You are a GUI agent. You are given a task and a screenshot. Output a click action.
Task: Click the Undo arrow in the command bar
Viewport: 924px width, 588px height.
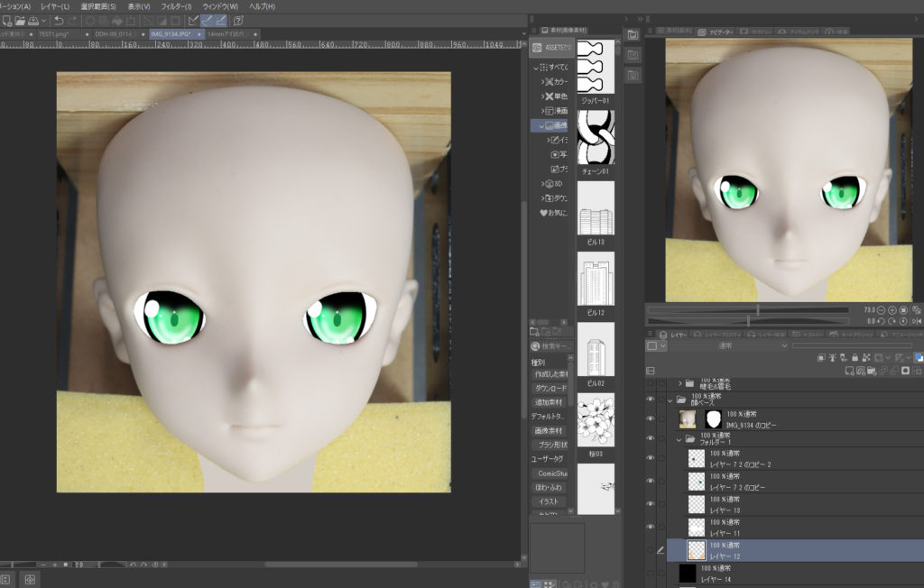(x=59, y=20)
